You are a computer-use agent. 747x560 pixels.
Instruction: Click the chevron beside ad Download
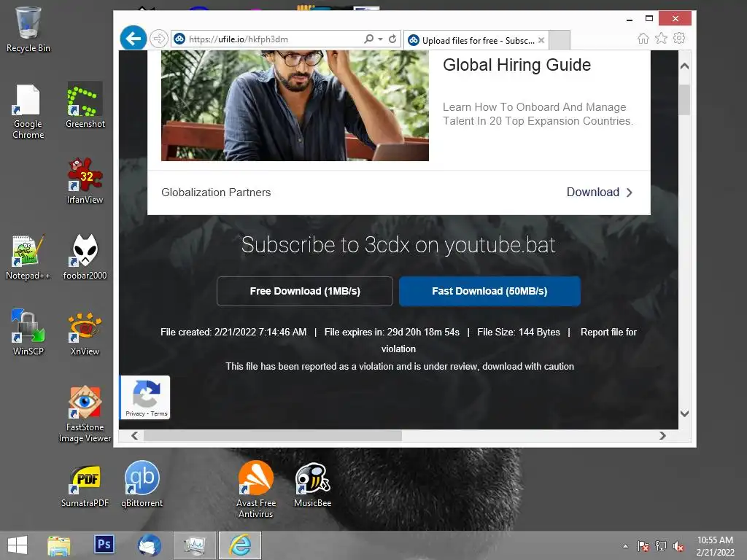tap(630, 192)
